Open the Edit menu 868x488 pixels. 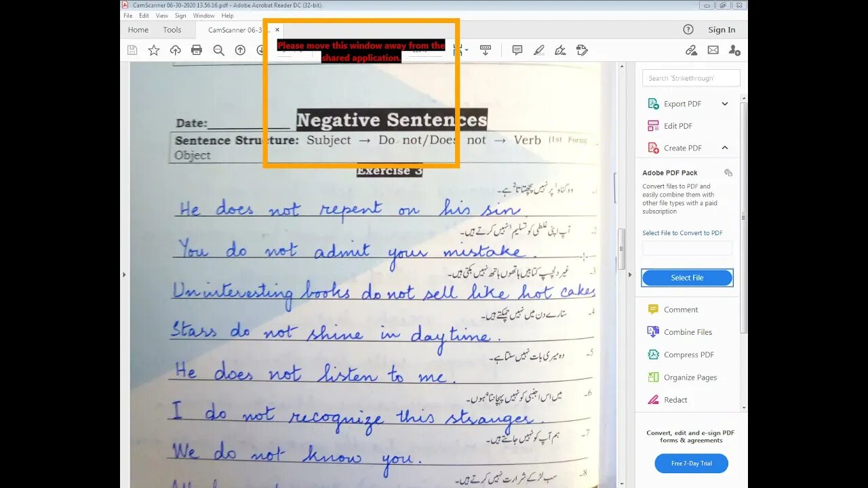pyautogui.click(x=144, y=16)
